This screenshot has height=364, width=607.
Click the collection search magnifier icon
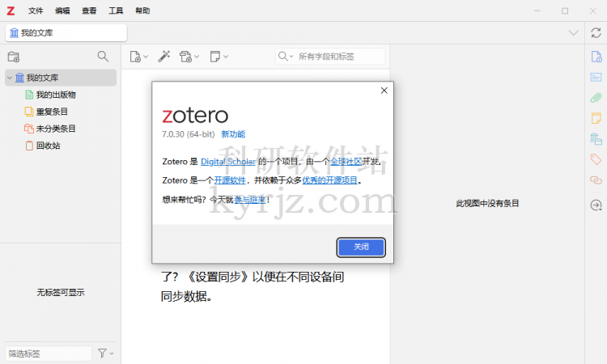pos(103,57)
